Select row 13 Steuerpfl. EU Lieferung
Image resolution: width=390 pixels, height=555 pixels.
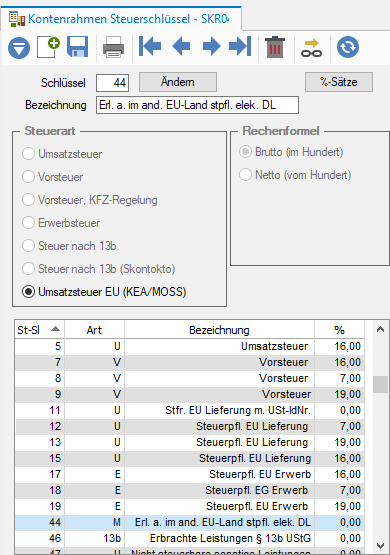189,442
